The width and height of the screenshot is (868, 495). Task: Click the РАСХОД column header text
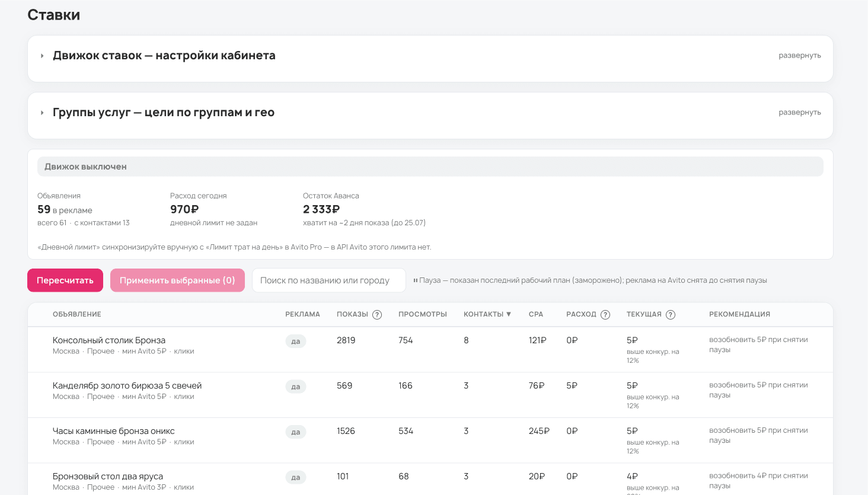[581, 314]
